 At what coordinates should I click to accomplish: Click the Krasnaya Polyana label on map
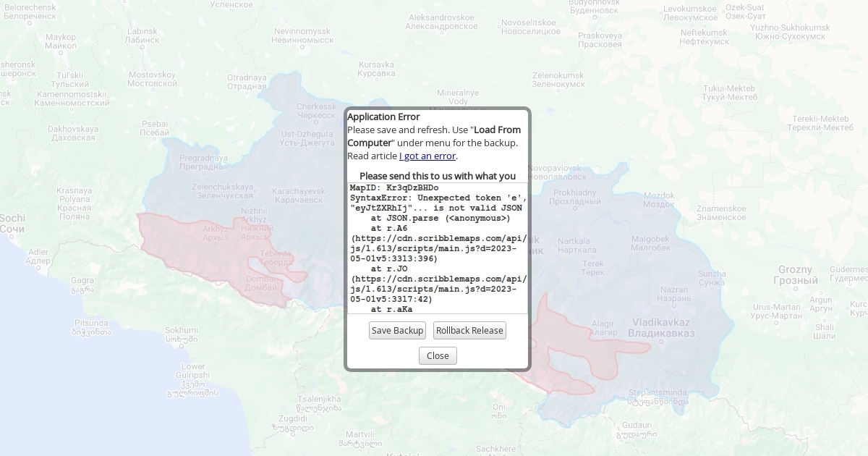coord(75,203)
